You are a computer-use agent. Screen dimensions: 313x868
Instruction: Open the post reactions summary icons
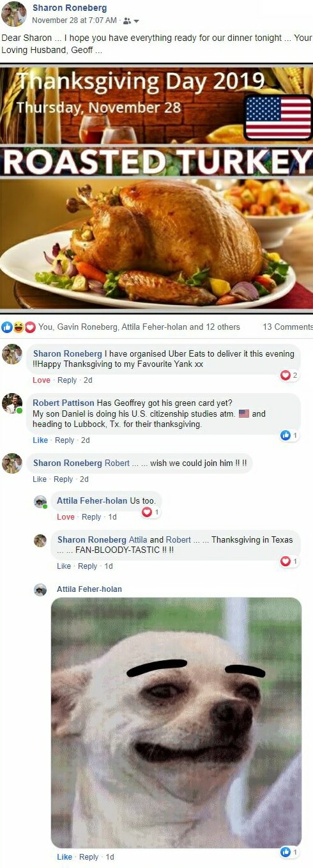click(19, 327)
